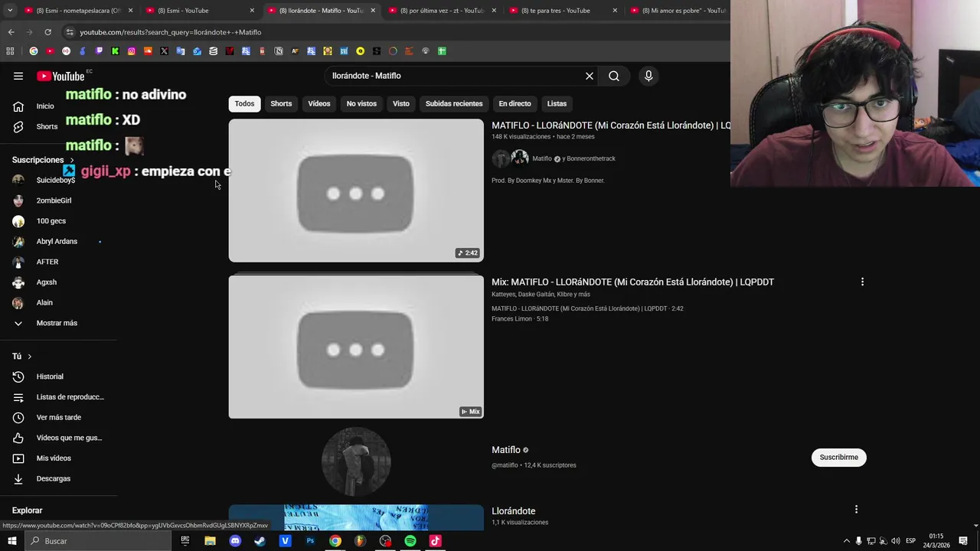Click the YouTube logo
Viewport: 980px width, 551px height.
(x=60, y=76)
